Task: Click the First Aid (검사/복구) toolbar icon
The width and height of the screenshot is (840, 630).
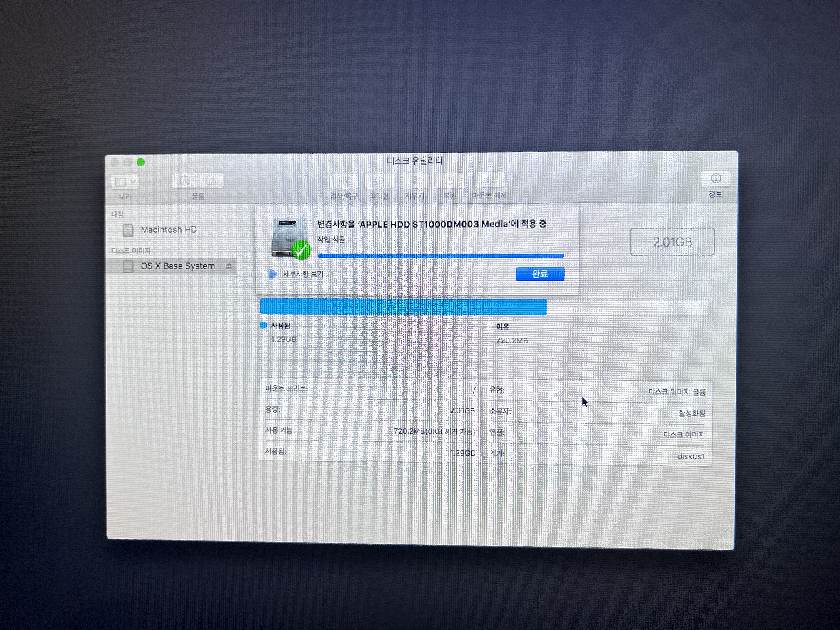Action: click(344, 181)
